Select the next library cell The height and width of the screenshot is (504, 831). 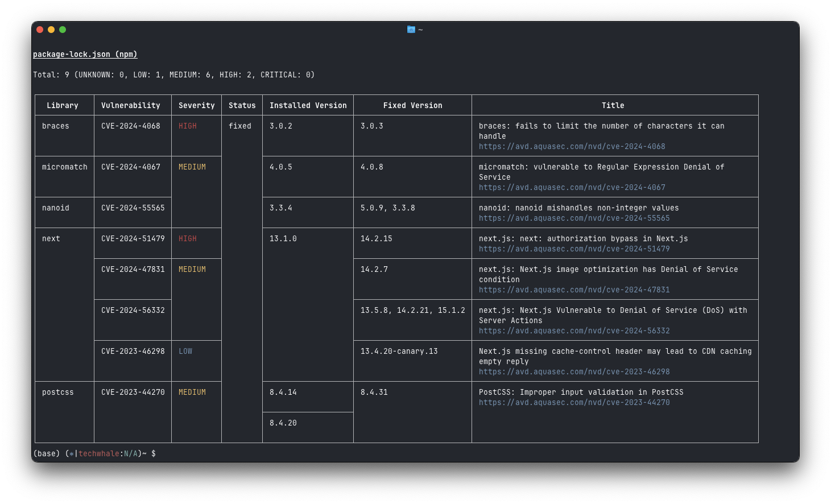tap(51, 239)
